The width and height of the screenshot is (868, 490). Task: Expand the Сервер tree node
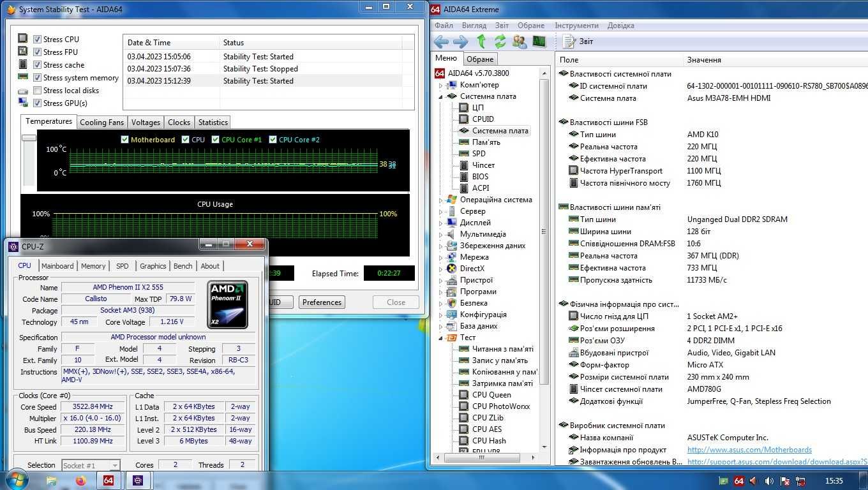pyautogui.click(x=440, y=211)
